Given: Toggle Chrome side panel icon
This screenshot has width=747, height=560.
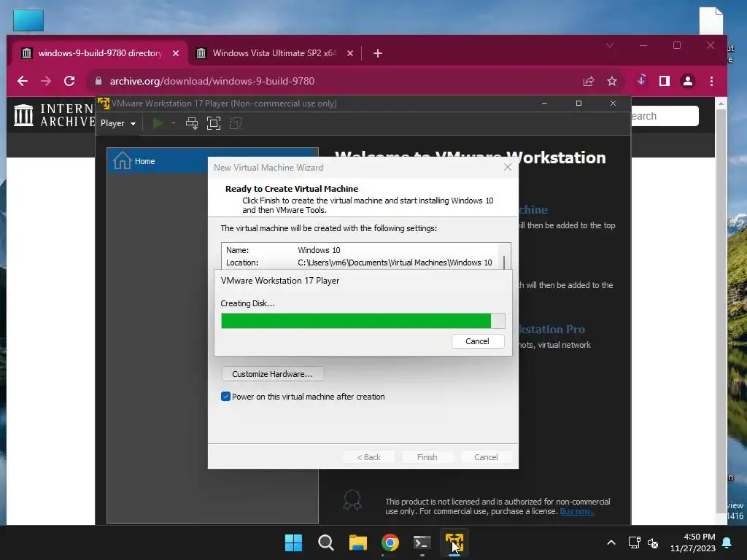Looking at the screenshot, I should (x=665, y=81).
